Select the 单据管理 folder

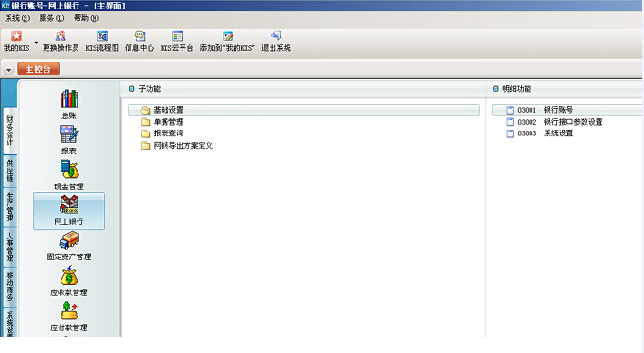click(x=163, y=122)
